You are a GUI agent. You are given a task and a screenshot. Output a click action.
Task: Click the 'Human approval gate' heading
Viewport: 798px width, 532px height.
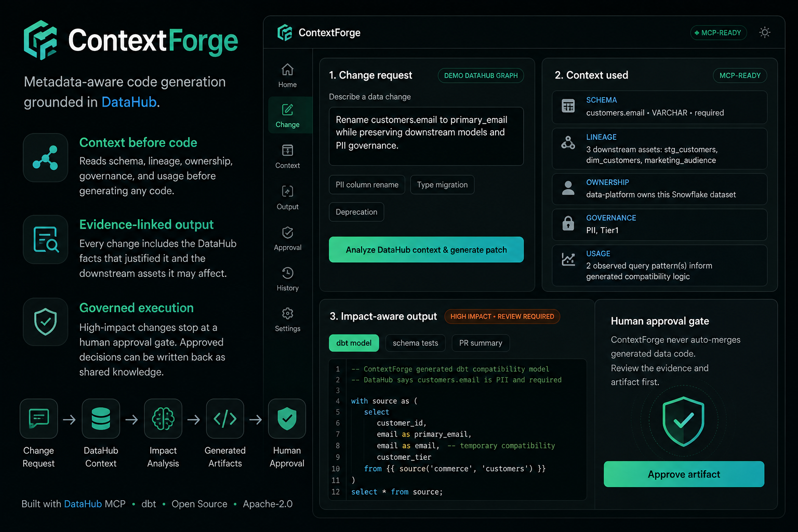pos(660,321)
